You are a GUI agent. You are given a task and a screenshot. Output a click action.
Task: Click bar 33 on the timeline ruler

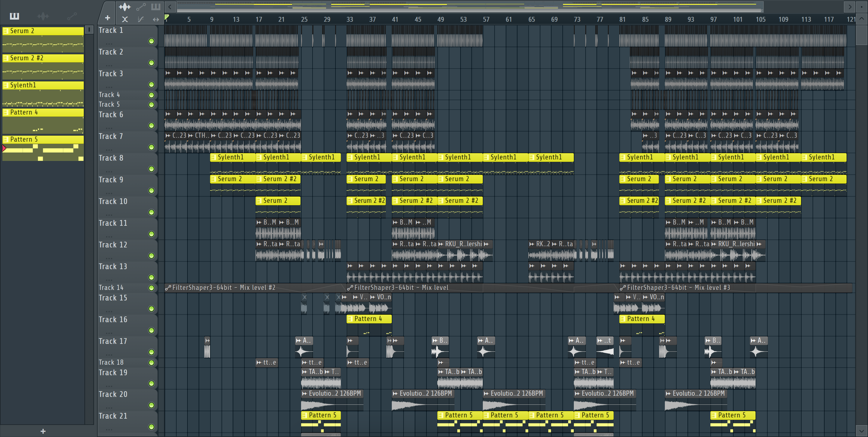[349, 20]
